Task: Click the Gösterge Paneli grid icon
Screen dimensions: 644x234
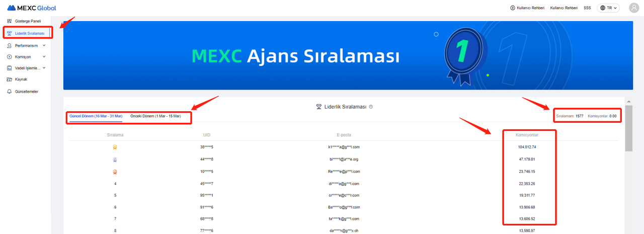Action: pyautogui.click(x=10, y=21)
